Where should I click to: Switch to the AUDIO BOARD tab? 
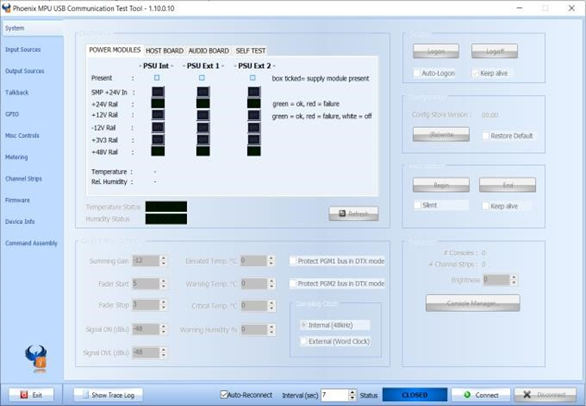click(209, 50)
